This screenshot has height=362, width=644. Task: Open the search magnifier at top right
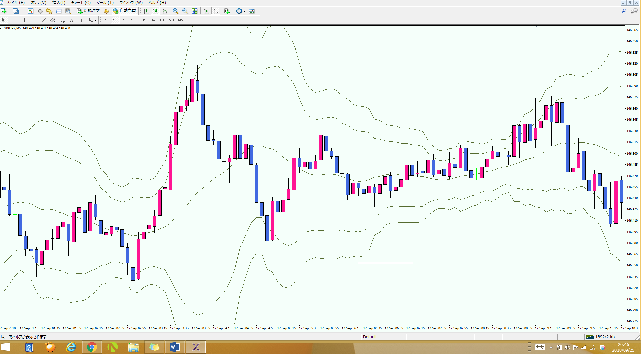(x=624, y=11)
